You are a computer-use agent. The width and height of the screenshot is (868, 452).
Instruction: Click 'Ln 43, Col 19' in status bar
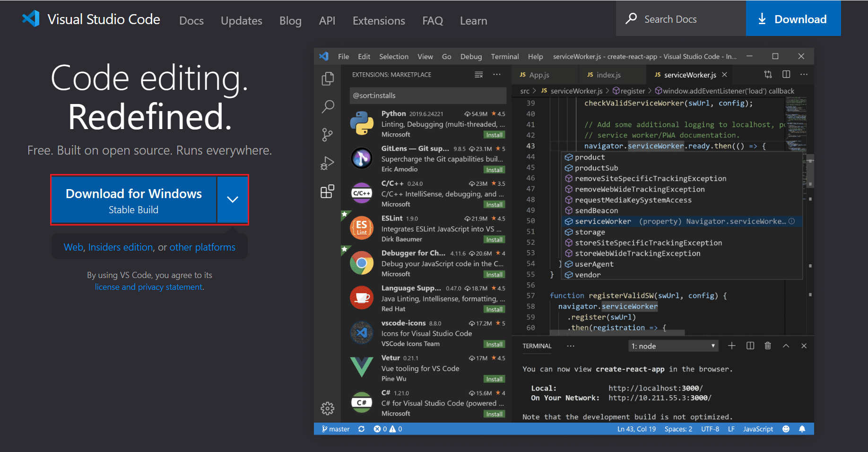pyautogui.click(x=636, y=429)
